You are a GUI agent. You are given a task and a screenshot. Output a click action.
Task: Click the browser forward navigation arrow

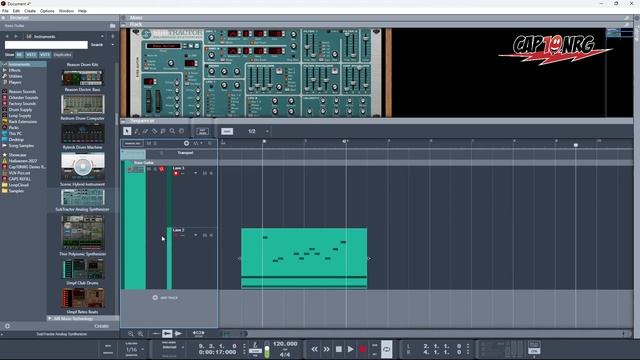[16, 37]
